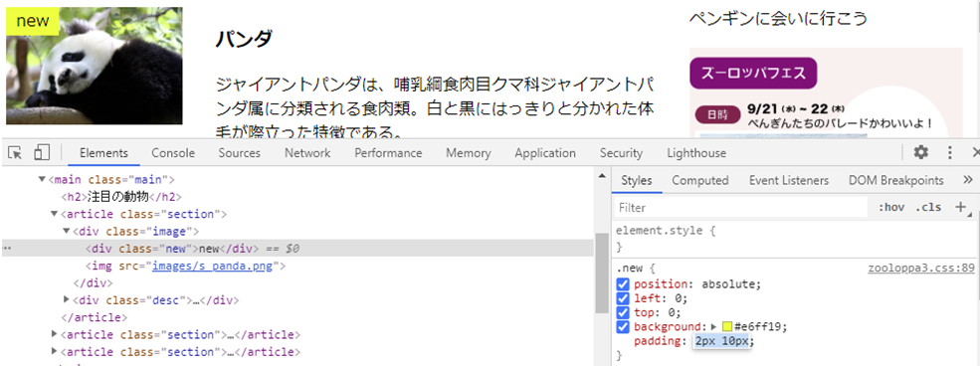Switch to the Console tab
The image size is (980, 366).
pyautogui.click(x=173, y=153)
